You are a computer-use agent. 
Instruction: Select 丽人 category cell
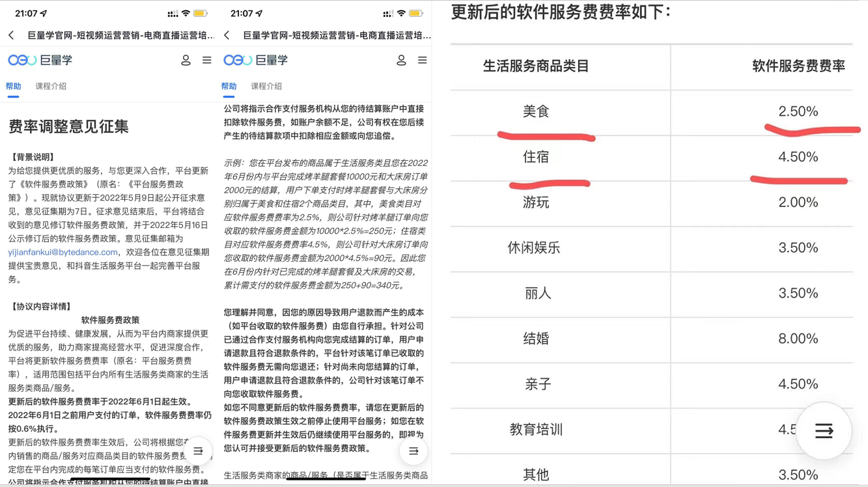537,294
